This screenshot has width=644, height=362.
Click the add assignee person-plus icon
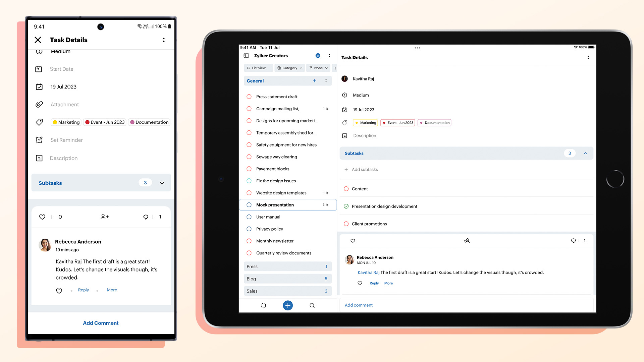tap(104, 217)
